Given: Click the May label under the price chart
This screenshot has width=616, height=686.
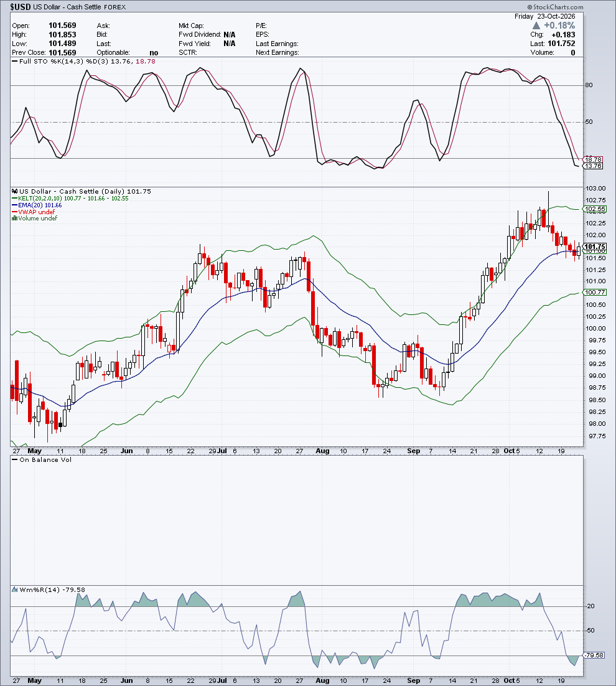Looking at the screenshot, I should [35, 451].
